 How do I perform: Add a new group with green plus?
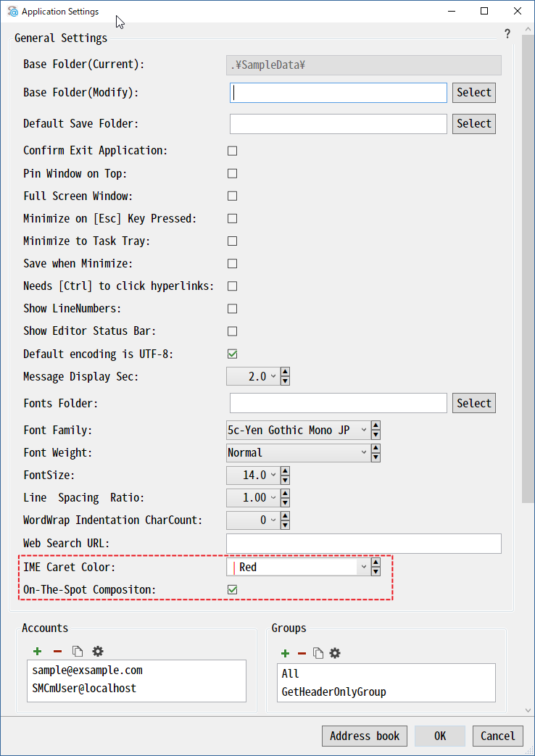coord(285,654)
